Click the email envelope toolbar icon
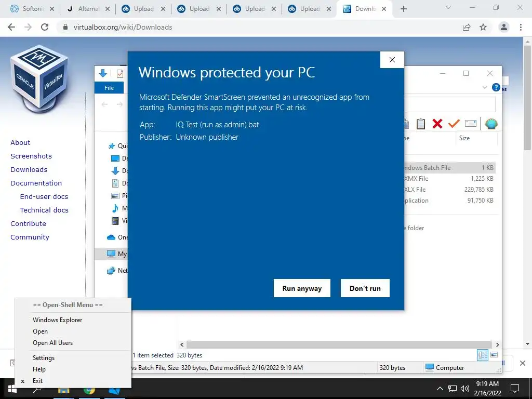Viewport: 532px width, 399px height. [x=471, y=124]
